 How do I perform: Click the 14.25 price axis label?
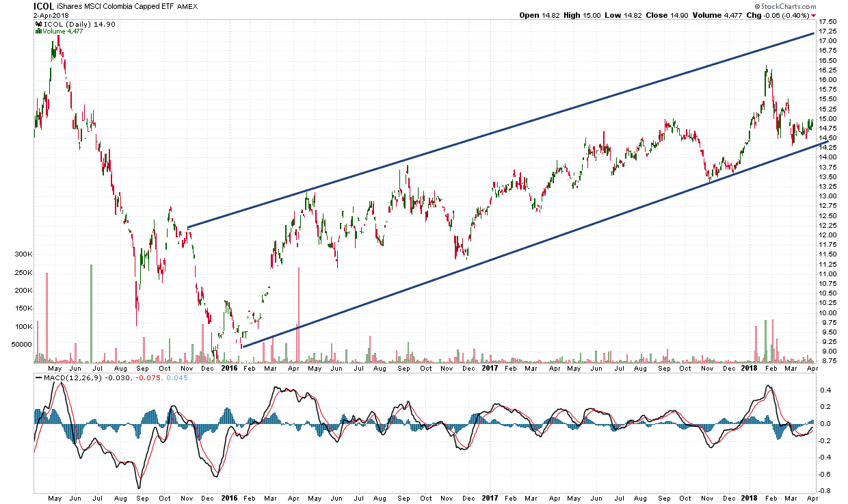click(827, 148)
